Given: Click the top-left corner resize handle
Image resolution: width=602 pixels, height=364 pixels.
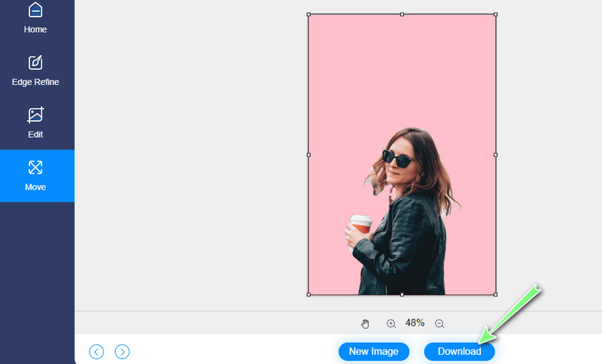Looking at the screenshot, I should coord(309,14).
